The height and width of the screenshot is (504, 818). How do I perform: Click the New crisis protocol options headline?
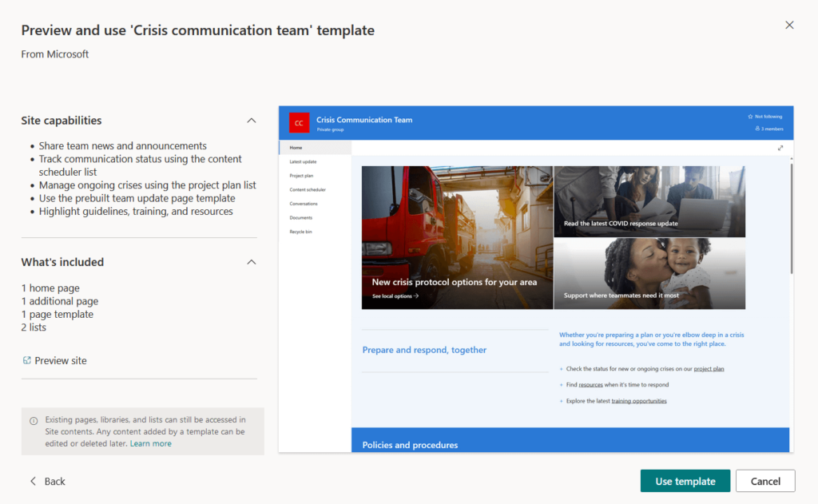(455, 282)
